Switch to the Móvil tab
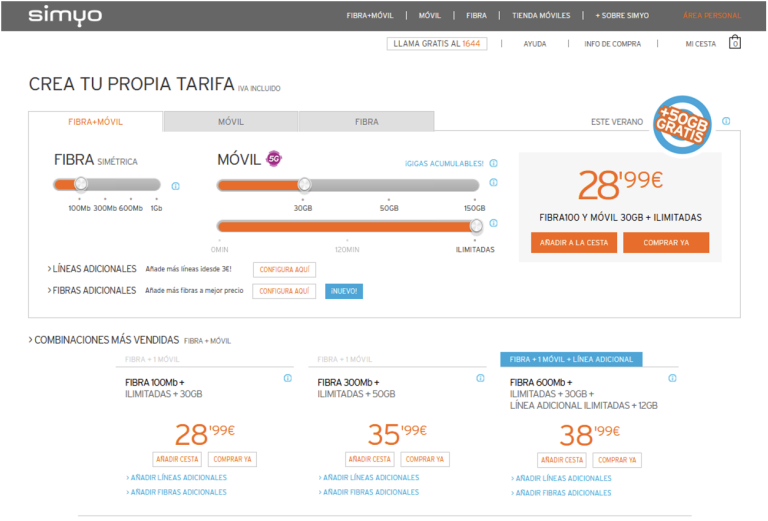This screenshot has width=768, height=521. 230,122
